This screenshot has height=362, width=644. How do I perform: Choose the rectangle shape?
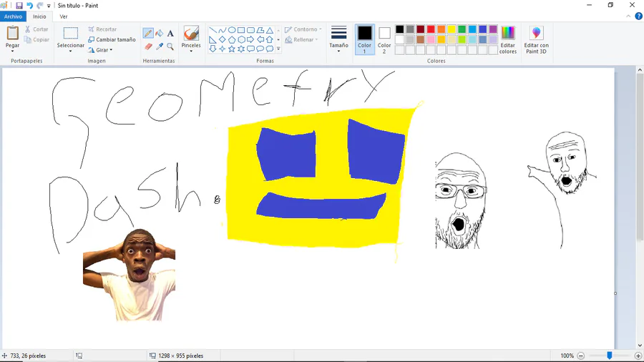tap(241, 30)
